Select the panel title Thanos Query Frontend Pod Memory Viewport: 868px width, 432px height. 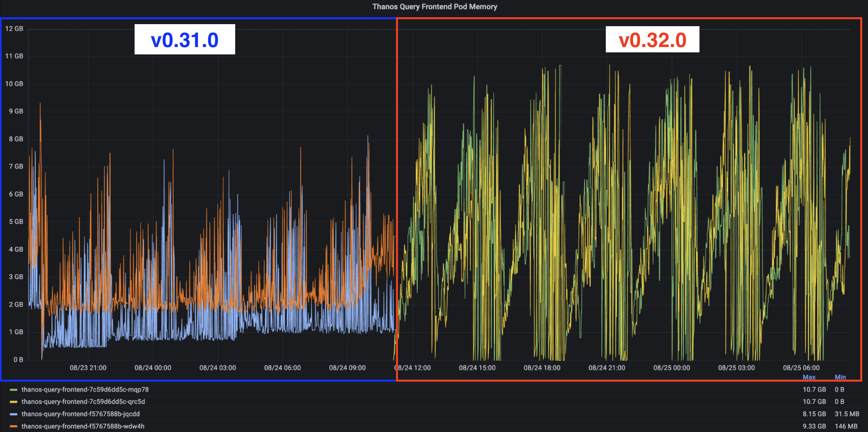[434, 7]
